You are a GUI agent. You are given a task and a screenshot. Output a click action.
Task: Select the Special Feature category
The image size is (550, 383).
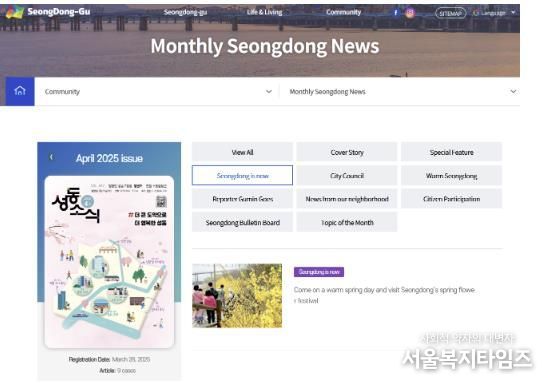coord(452,152)
